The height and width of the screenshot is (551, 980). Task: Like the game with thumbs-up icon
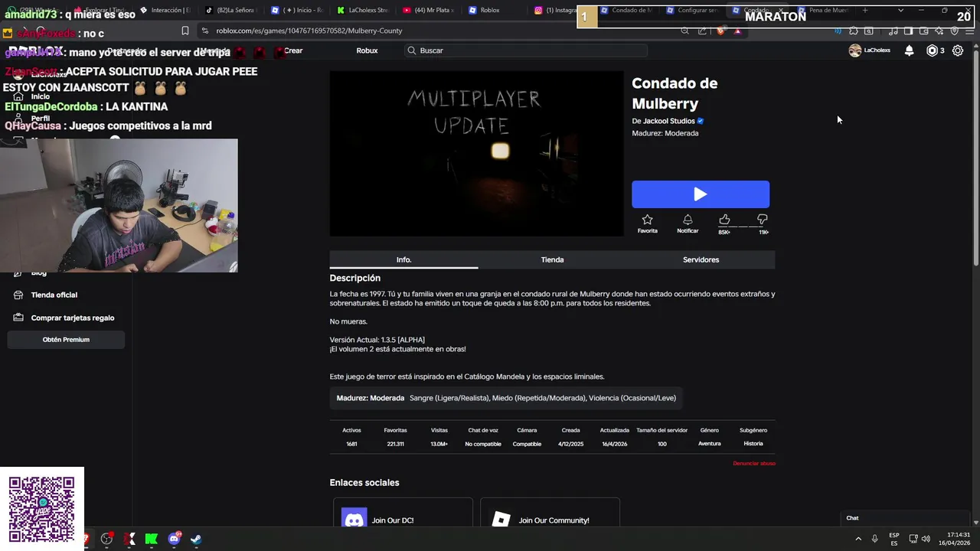(724, 220)
